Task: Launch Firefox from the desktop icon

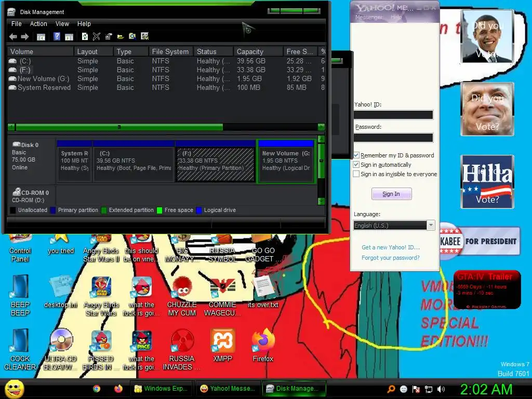Action: pos(263,345)
